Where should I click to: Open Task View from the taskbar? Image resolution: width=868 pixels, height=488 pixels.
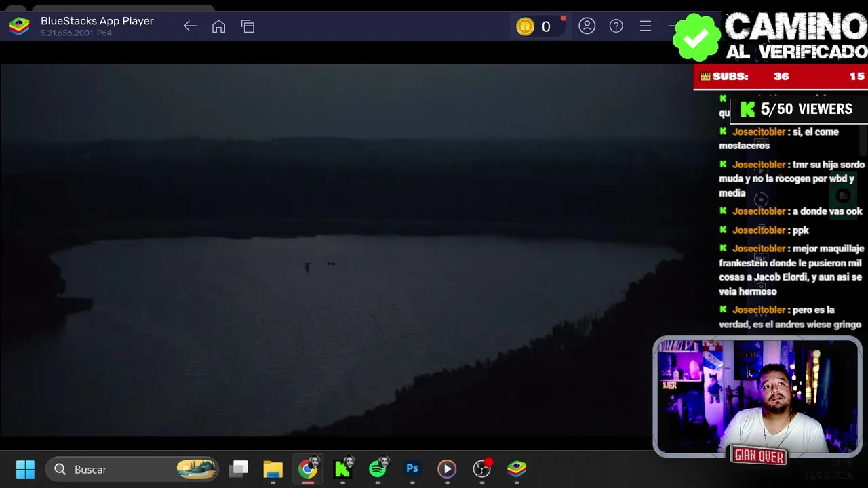pos(238,469)
